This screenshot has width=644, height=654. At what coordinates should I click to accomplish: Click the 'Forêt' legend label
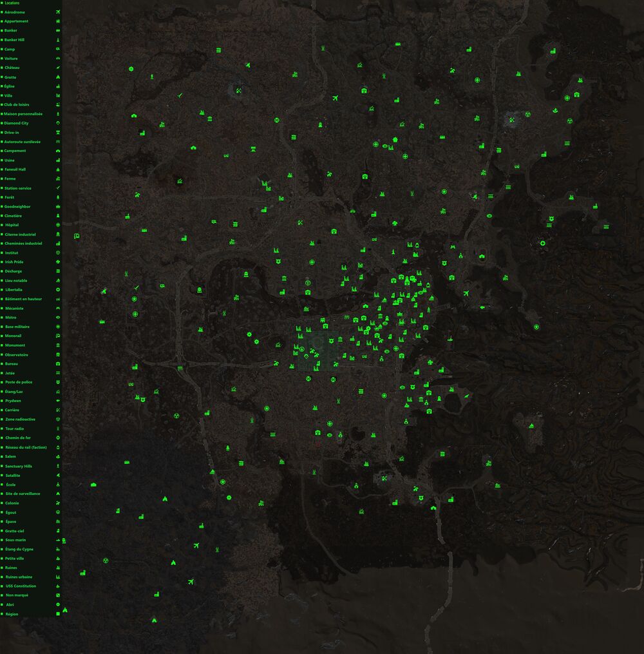pos(9,197)
